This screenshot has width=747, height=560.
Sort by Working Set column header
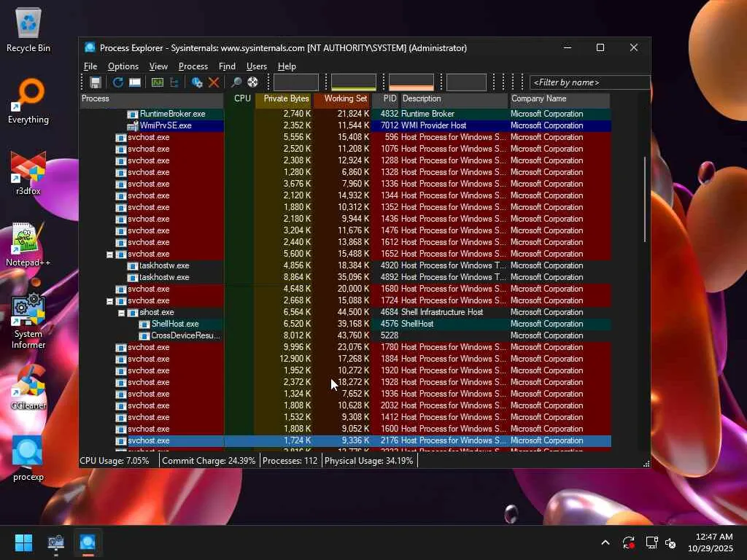tap(342, 98)
